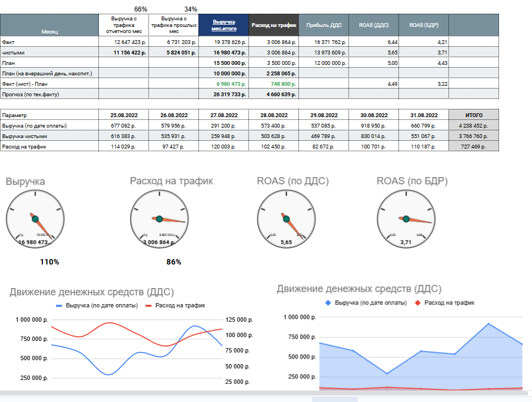Click red diamond legend marker in area chart
The image size is (532, 402).
(x=418, y=303)
